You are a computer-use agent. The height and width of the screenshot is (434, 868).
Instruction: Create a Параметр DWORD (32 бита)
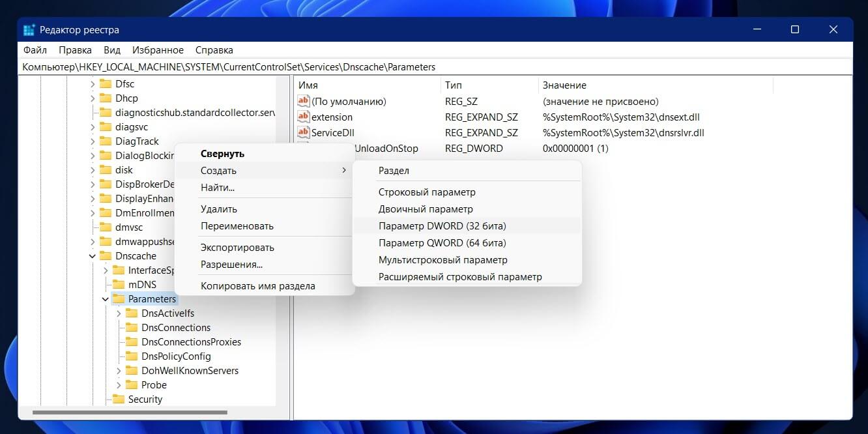point(467,226)
